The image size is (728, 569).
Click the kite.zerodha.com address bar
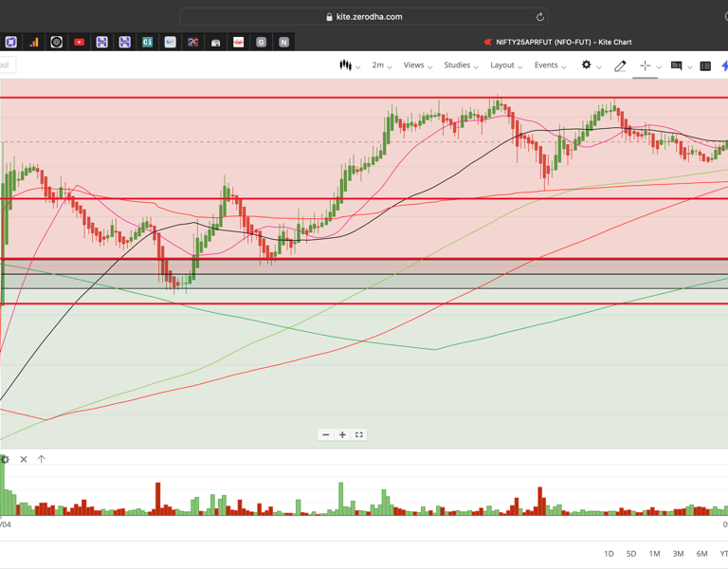point(364,17)
